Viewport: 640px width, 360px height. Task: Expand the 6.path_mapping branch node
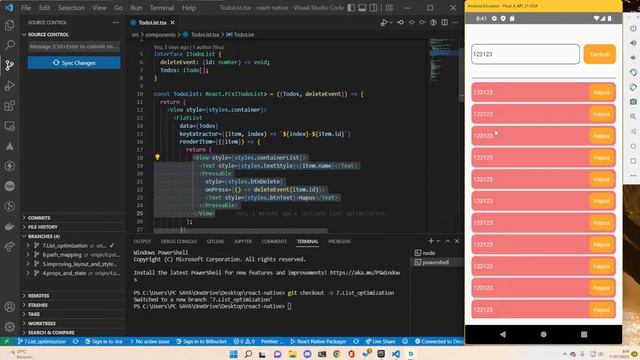coord(28,255)
